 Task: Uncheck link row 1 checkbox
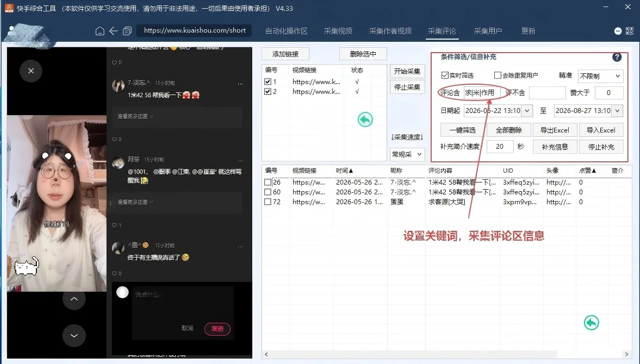[268, 81]
